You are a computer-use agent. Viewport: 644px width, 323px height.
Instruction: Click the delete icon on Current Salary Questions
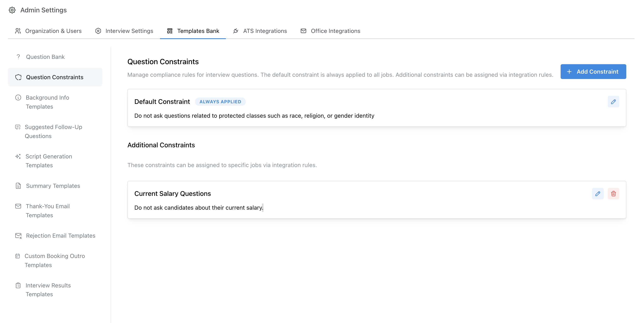pyautogui.click(x=614, y=193)
